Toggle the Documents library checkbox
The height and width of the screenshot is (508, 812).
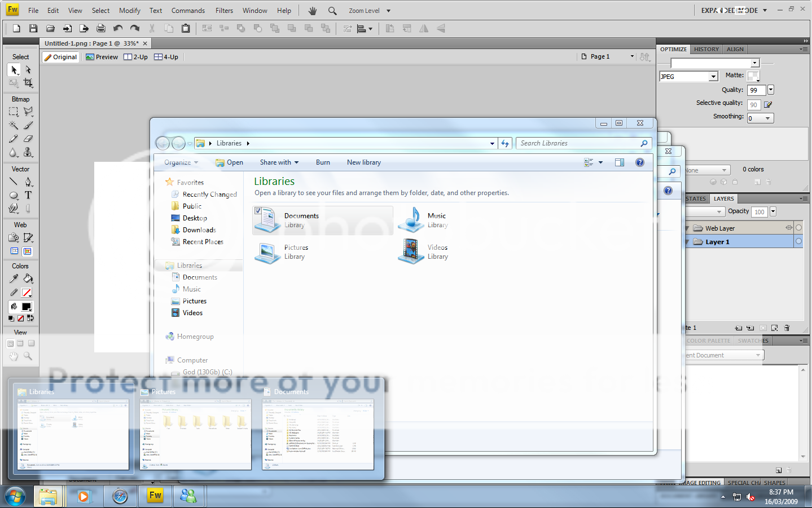[258, 211]
